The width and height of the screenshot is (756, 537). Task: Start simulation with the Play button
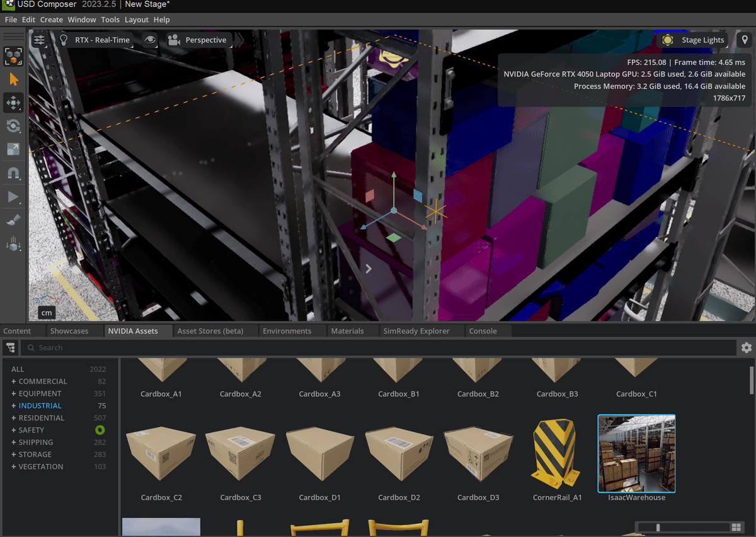[13, 197]
